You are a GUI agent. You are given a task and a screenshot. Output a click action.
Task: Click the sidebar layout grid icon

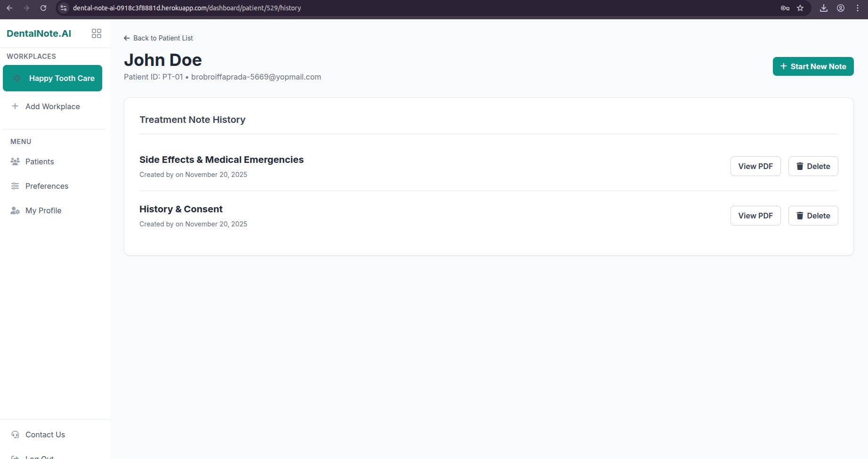[x=97, y=33]
